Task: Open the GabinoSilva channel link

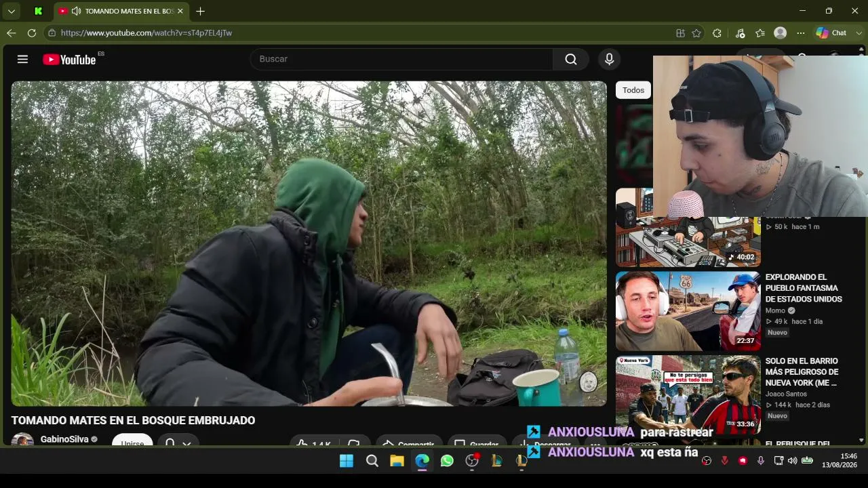Action: [x=64, y=439]
